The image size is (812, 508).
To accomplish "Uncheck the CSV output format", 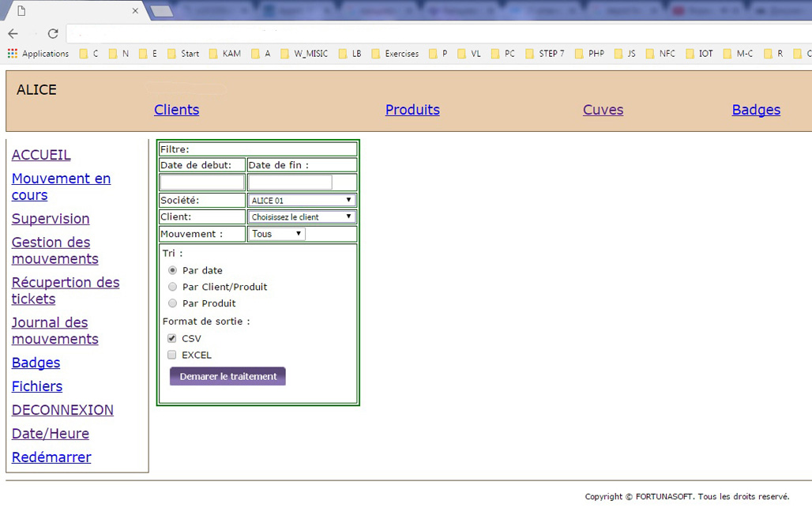I will tap(171, 338).
